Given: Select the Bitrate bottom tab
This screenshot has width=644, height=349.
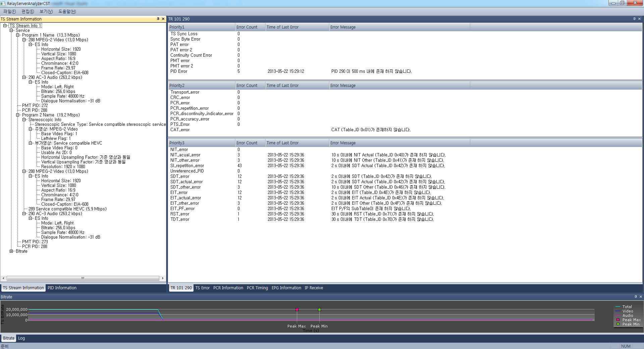Looking at the screenshot, I should click(x=9, y=338).
